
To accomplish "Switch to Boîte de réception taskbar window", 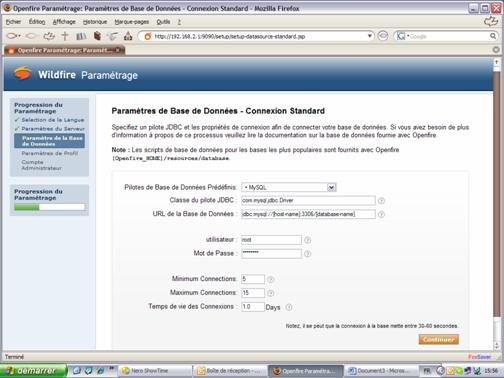I will 231,371.
